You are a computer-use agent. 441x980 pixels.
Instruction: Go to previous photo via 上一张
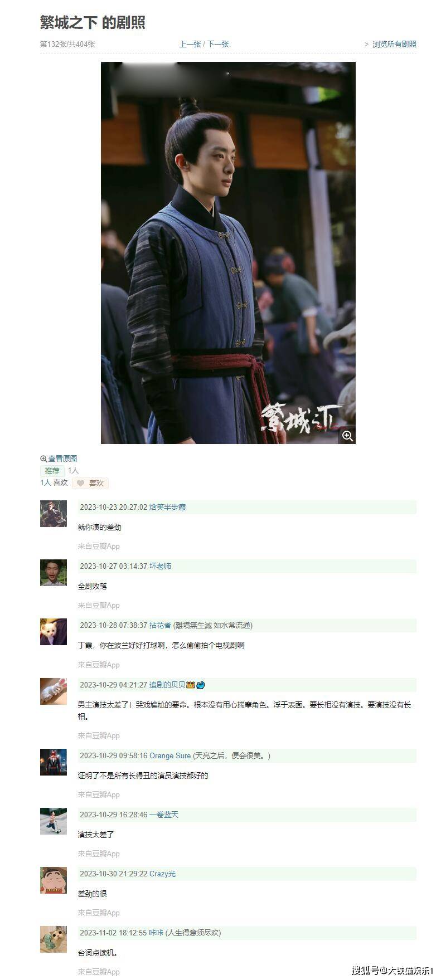[x=190, y=44]
